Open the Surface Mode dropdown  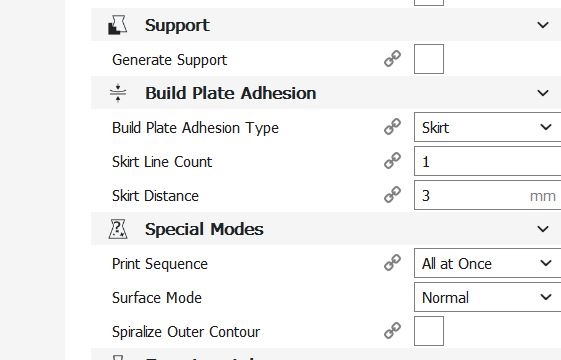pyautogui.click(x=487, y=297)
